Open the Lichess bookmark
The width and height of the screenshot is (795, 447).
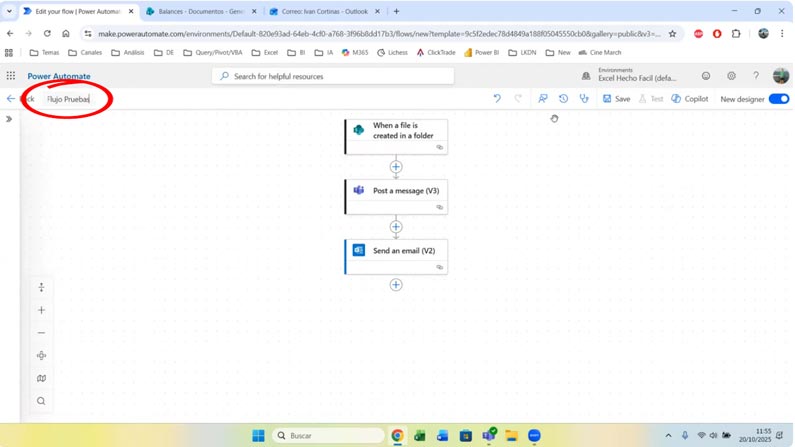pos(392,52)
